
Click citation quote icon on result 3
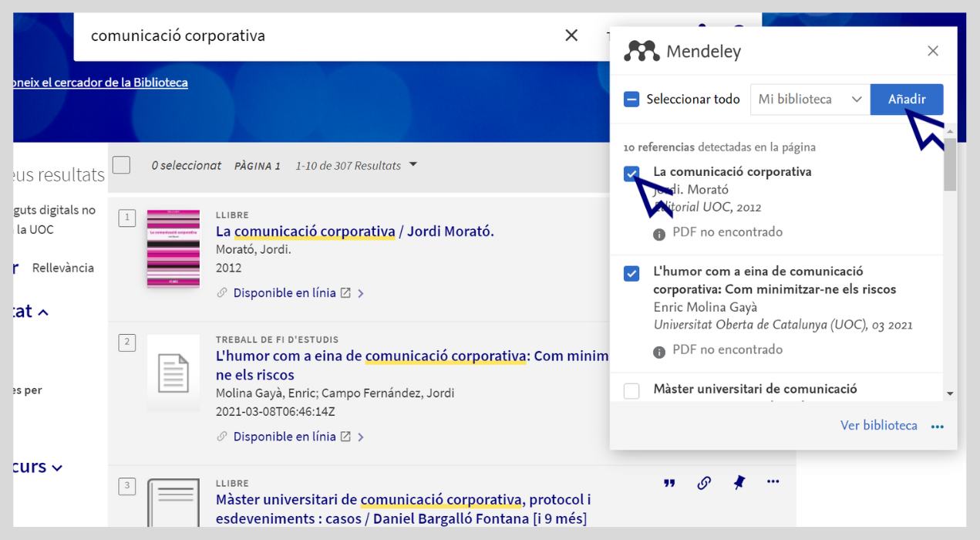(669, 483)
